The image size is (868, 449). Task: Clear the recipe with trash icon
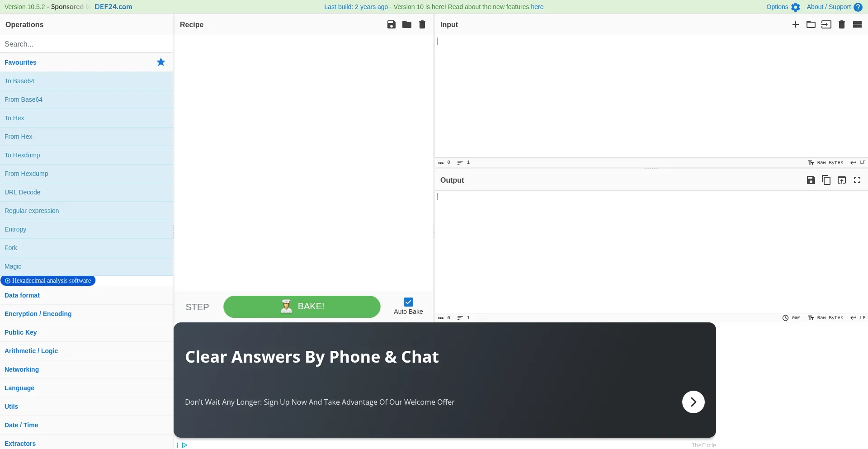click(422, 24)
